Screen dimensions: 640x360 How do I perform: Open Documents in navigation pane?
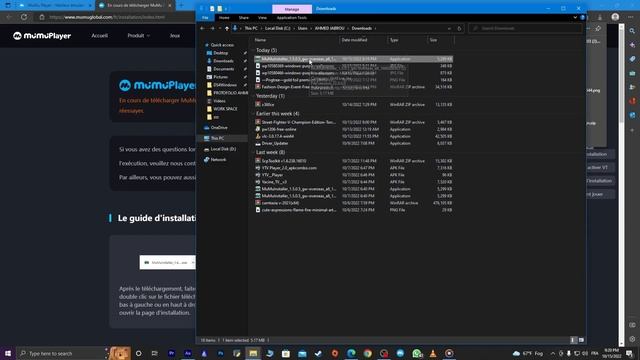point(223,69)
